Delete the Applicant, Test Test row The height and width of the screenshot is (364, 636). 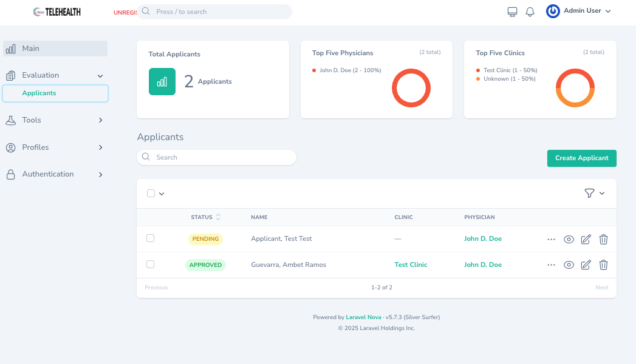pos(603,239)
